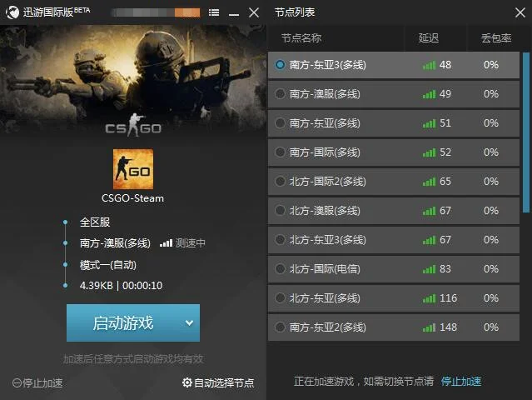The height and width of the screenshot is (400, 532).
Task: Click signal bars in 南方-国际(多线) row
Action: click(430, 152)
